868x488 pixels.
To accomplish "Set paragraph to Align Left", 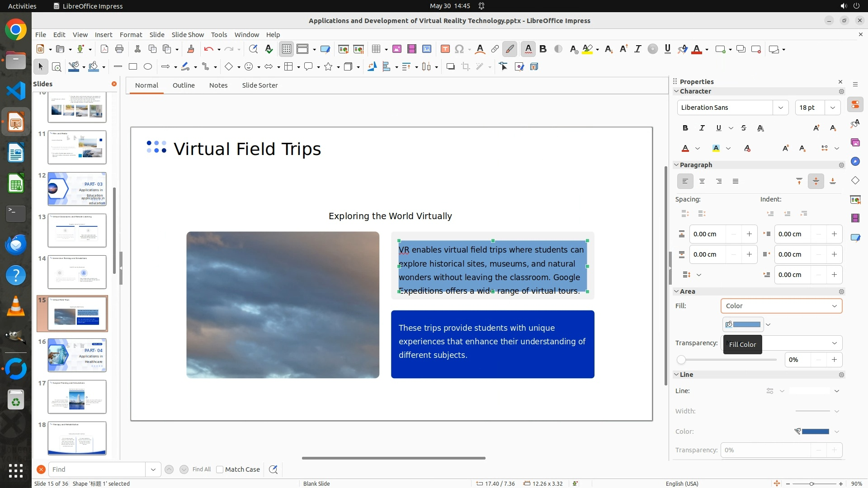I will tap(685, 181).
